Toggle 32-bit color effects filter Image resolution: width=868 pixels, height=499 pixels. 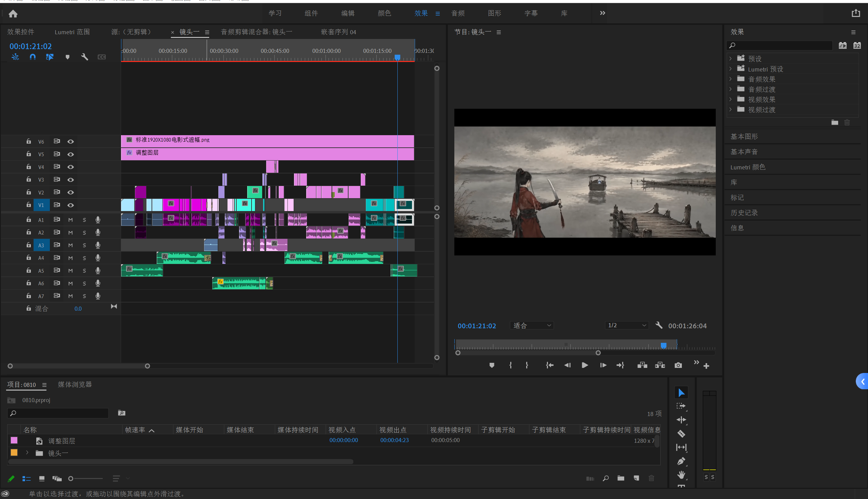pyautogui.click(x=857, y=46)
